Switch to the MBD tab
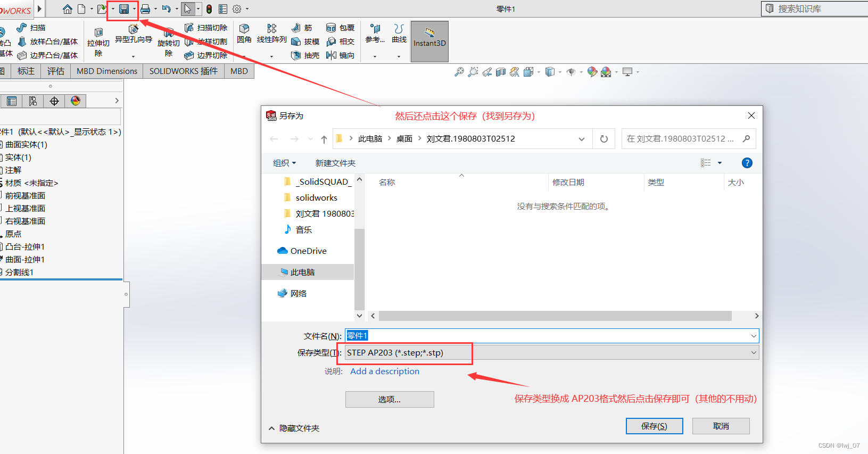The image size is (868, 454). pyautogui.click(x=239, y=71)
